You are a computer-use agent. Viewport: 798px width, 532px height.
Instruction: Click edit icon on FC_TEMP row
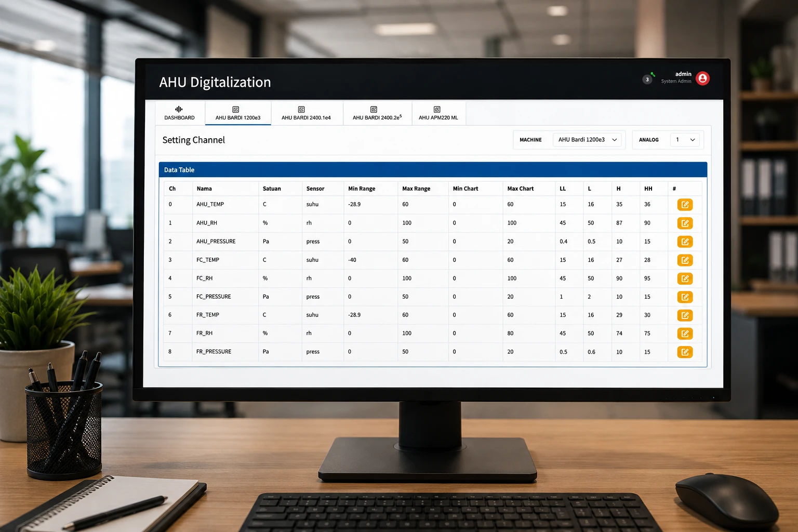[x=685, y=260]
